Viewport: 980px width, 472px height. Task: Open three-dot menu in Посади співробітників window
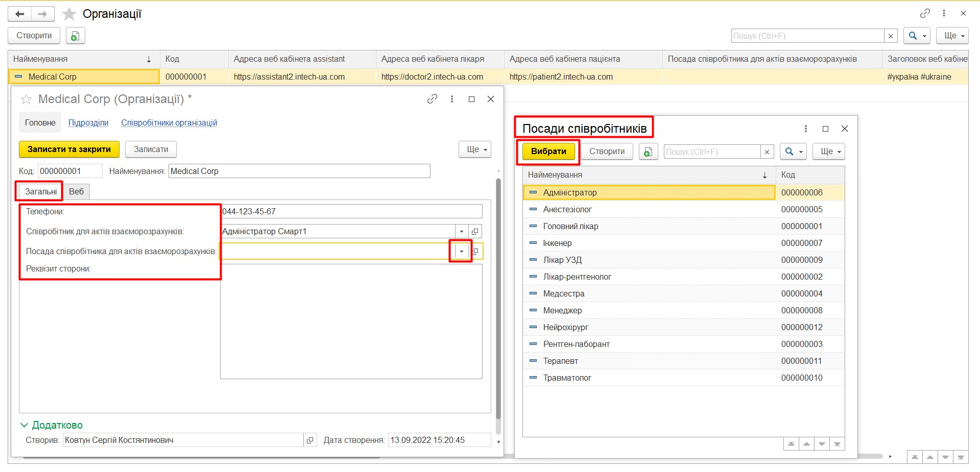point(805,129)
